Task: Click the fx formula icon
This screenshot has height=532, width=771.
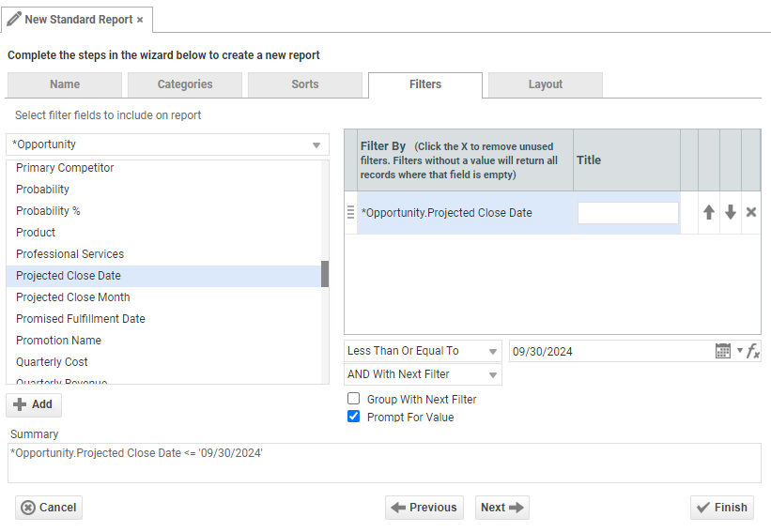Action: coord(753,351)
